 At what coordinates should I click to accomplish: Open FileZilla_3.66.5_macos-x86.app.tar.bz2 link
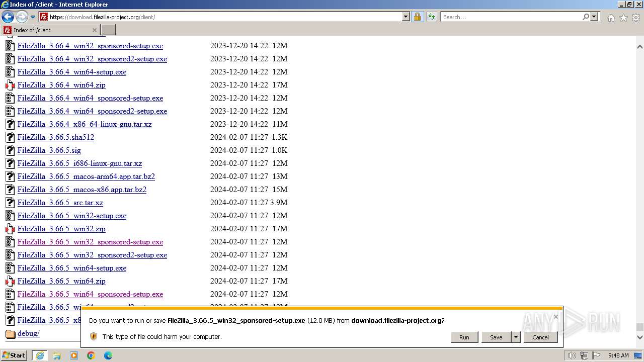point(82,190)
